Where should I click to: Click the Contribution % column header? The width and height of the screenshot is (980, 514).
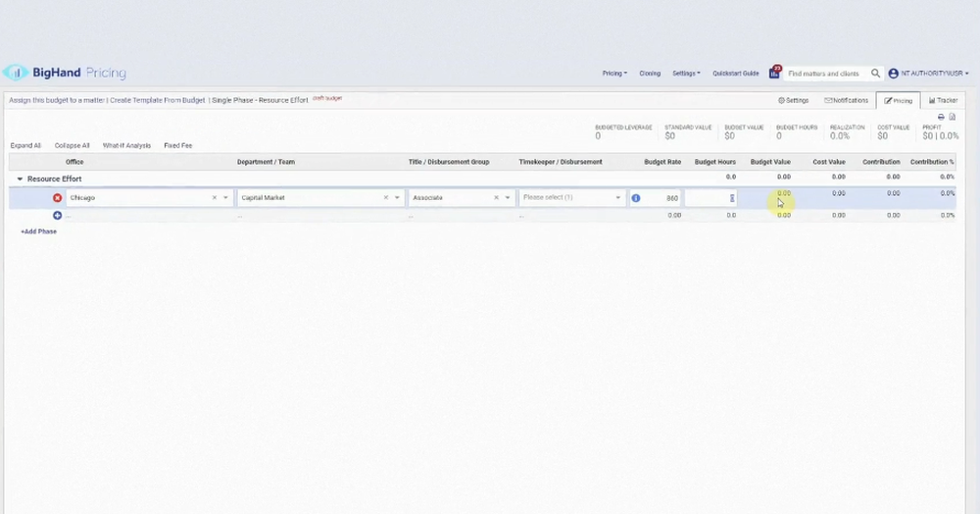point(932,162)
